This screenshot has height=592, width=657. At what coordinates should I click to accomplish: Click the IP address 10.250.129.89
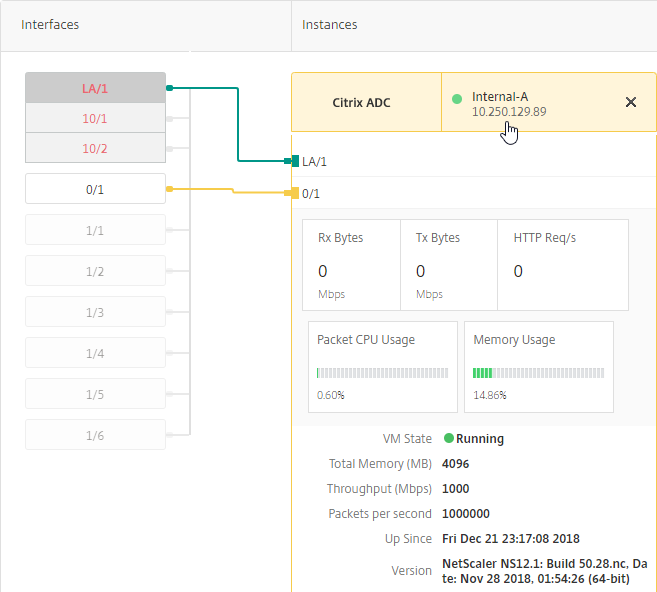(x=509, y=112)
